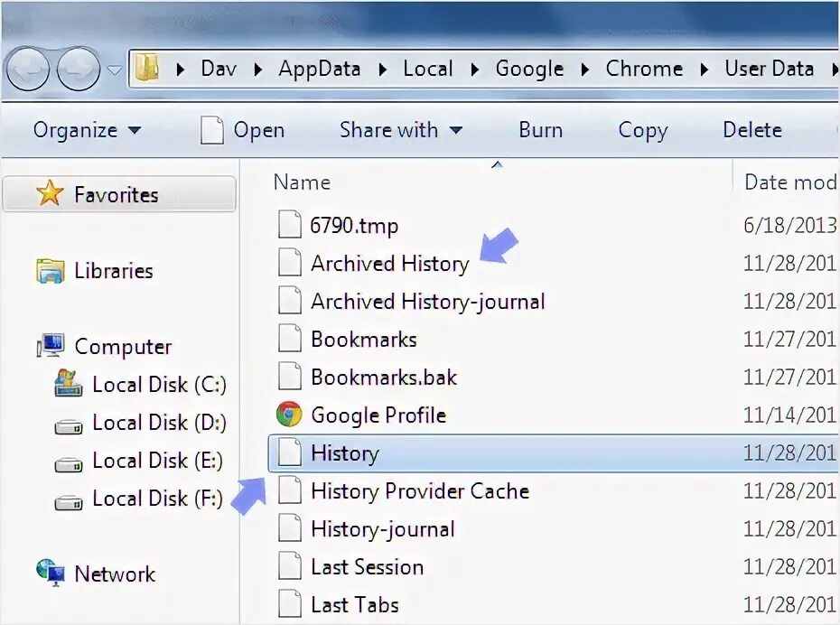This screenshot has width=840, height=625.
Task: Click the Network icon in sidebar
Action: pyautogui.click(x=51, y=573)
